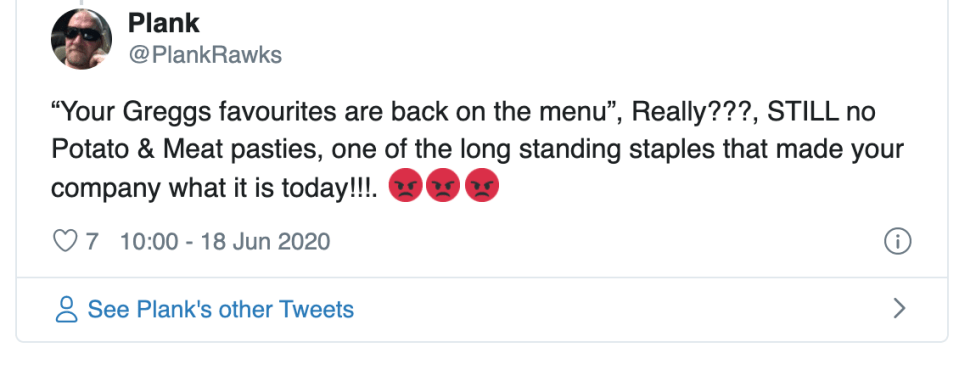959x370 pixels.
Task: Open the Plank display name
Action: tap(163, 23)
